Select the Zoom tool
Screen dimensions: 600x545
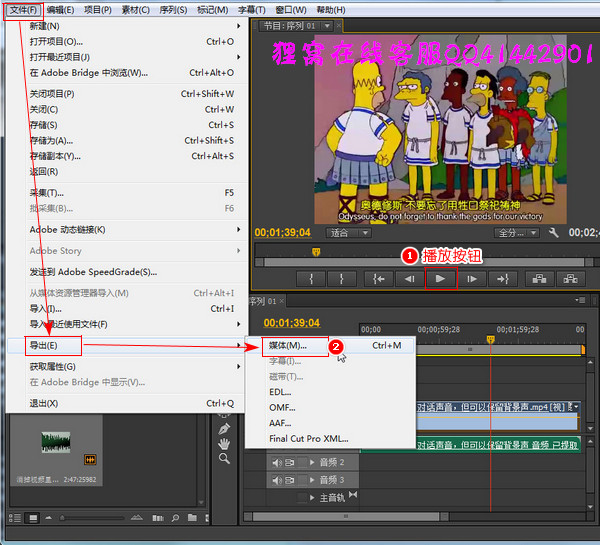224,459
